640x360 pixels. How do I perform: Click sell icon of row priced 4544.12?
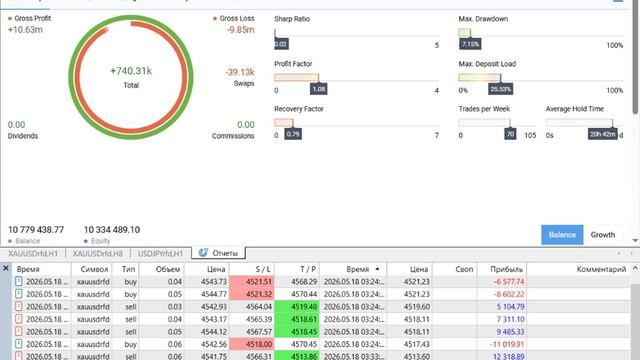(x=18, y=331)
